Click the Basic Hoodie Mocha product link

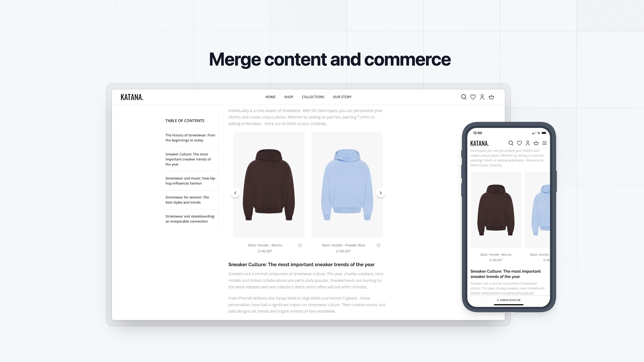(x=264, y=245)
